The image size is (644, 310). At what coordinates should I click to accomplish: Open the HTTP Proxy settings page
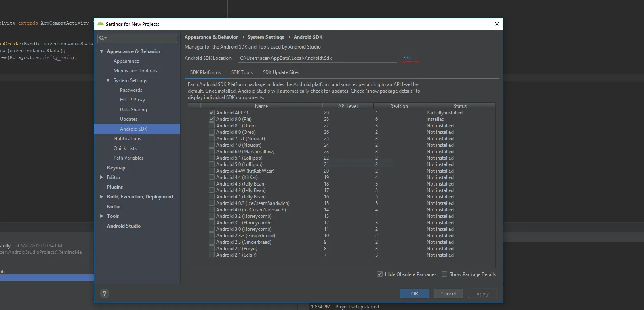pyautogui.click(x=133, y=100)
